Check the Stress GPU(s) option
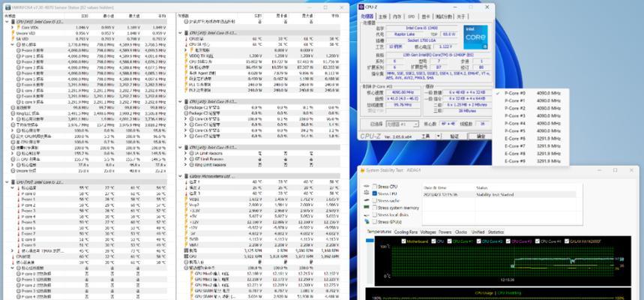The image size is (644, 300). (x=375, y=222)
